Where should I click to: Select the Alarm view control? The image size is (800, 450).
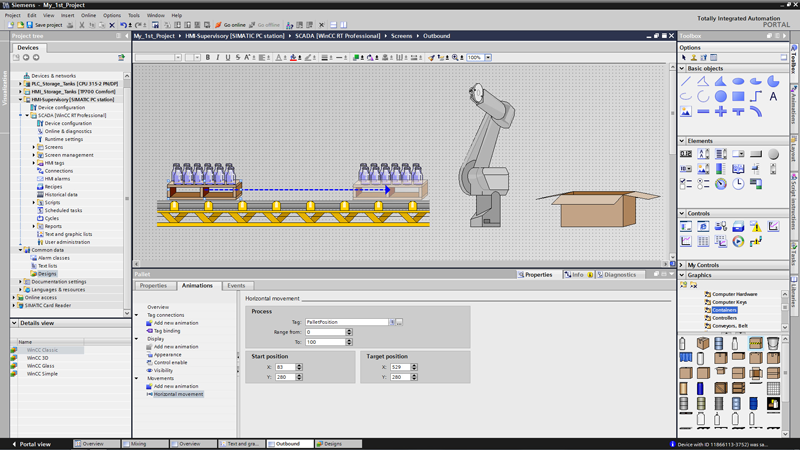pos(756,226)
